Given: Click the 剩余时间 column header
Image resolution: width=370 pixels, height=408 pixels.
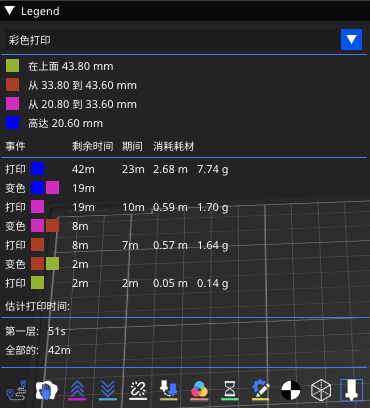Looking at the screenshot, I should tap(93, 146).
